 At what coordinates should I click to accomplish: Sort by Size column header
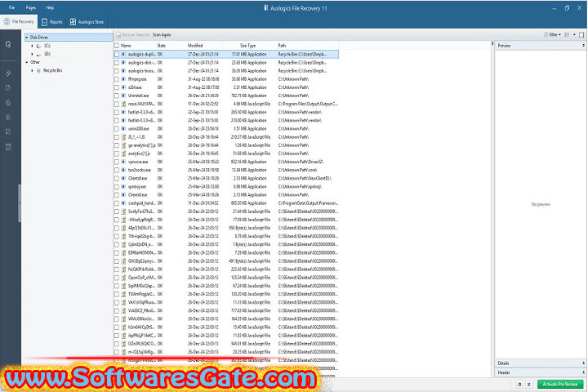[x=243, y=46]
